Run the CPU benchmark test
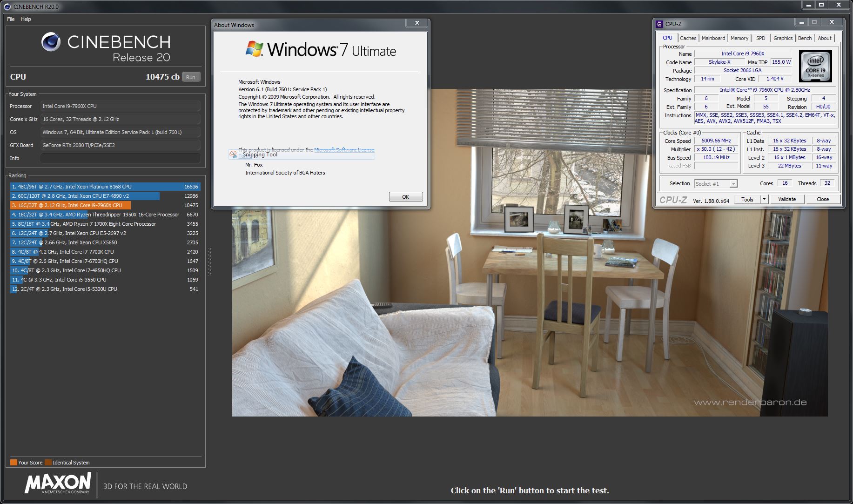Image resolution: width=853 pixels, height=504 pixels. (191, 77)
